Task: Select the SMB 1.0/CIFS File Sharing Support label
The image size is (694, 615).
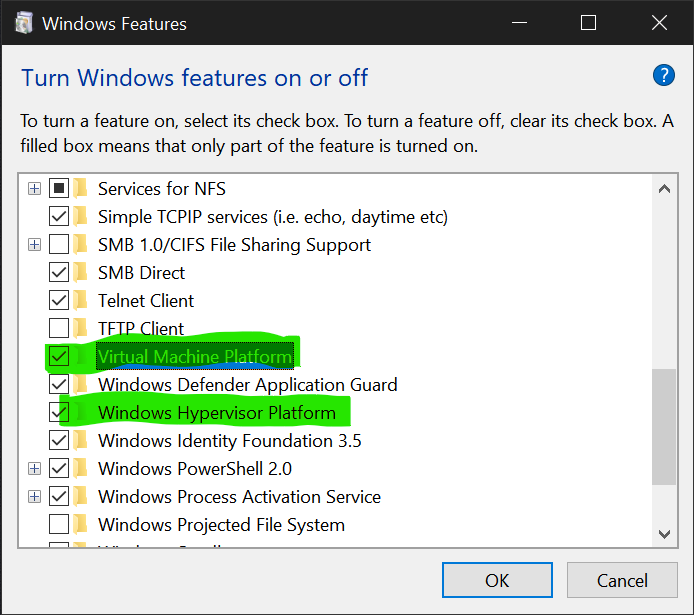Action: coord(234,245)
